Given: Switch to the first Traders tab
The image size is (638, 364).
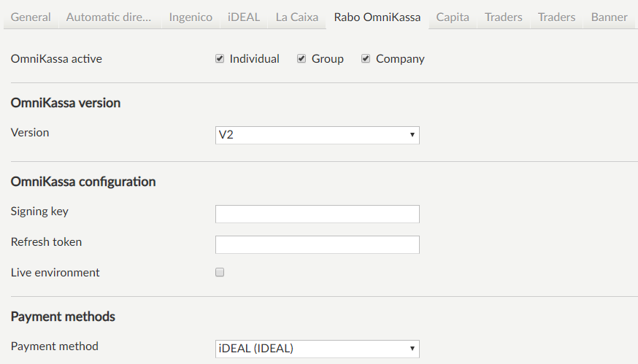Looking at the screenshot, I should [504, 17].
